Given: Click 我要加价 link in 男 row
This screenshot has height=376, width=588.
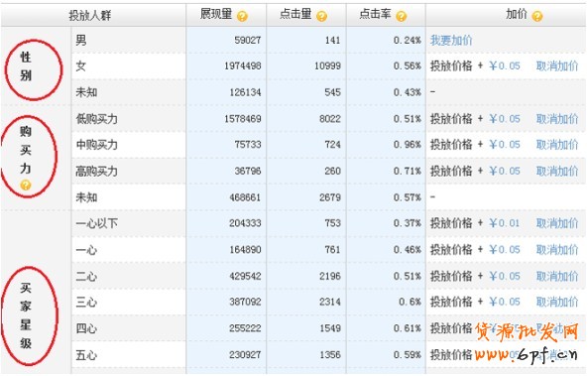Looking at the screenshot, I should (451, 40).
